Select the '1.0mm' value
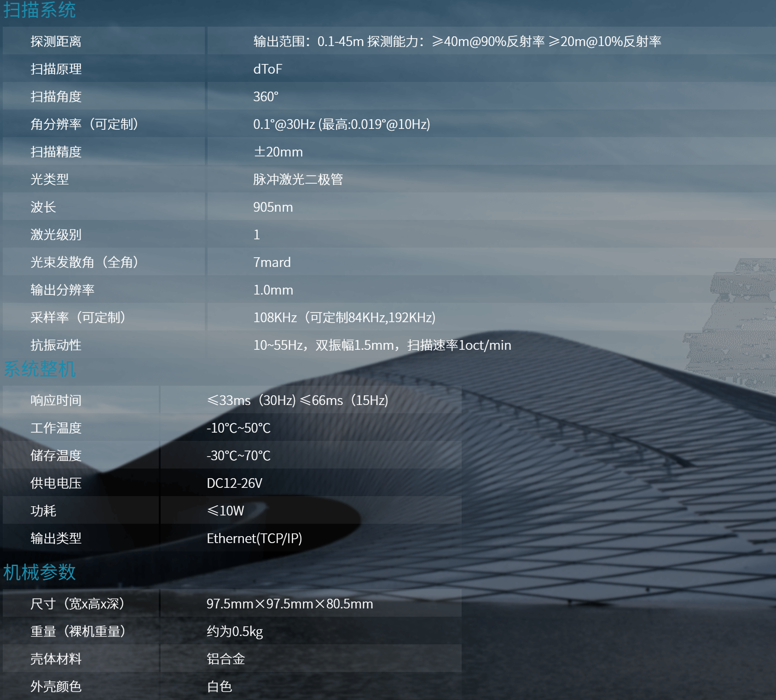The image size is (776, 700). tap(273, 290)
